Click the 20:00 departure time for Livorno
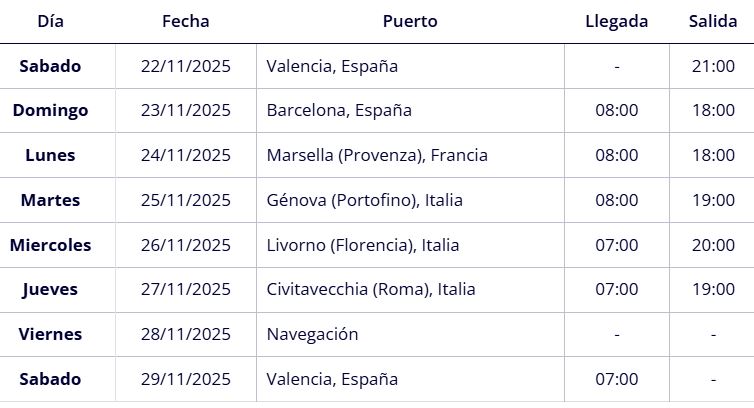The width and height of the screenshot is (754, 408). (x=713, y=245)
